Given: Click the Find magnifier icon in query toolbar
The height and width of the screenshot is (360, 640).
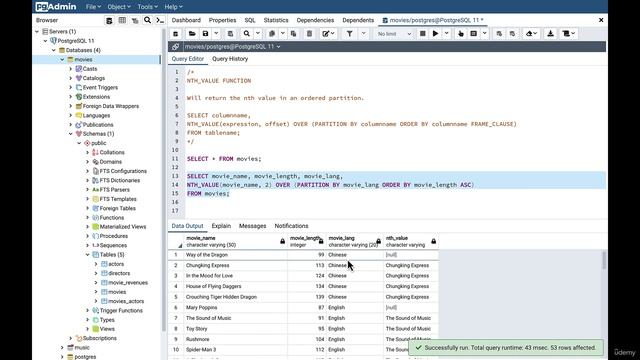Looking at the screenshot, I should pyautogui.click(x=247, y=34).
